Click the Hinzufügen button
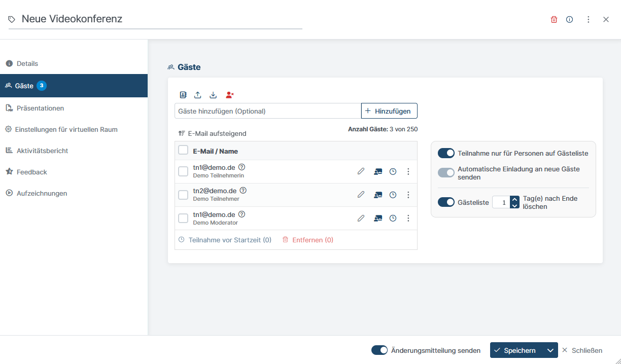Image resolution: width=621 pixels, height=364 pixels. pyautogui.click(x=389, y=111)
